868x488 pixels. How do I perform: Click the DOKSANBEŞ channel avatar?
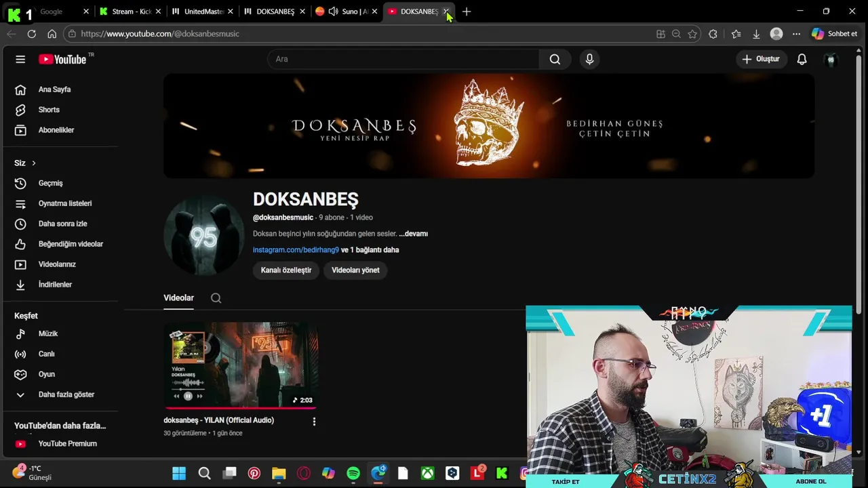coord(203,235)
